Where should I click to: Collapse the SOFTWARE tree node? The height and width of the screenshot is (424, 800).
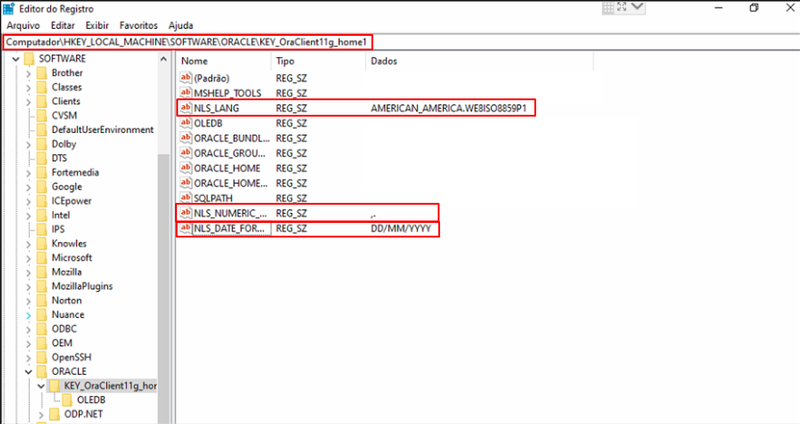click(16, 59)
